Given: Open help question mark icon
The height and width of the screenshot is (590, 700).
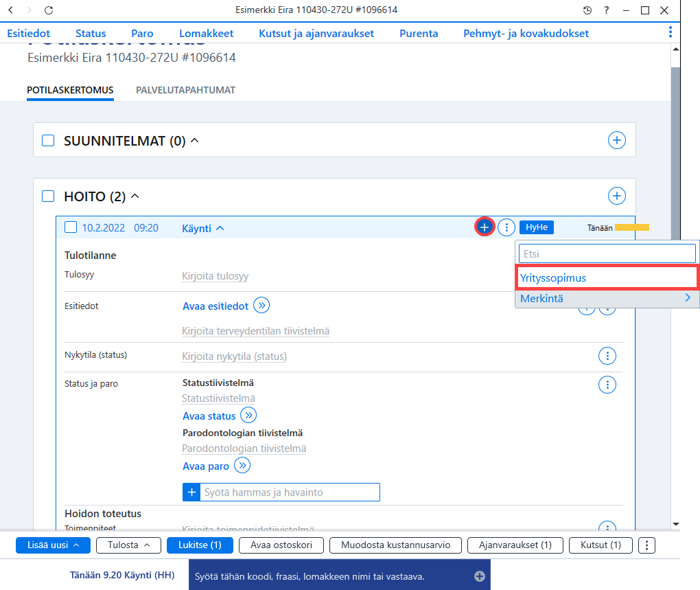Looking at the screenshot, I should coord(606,10).
